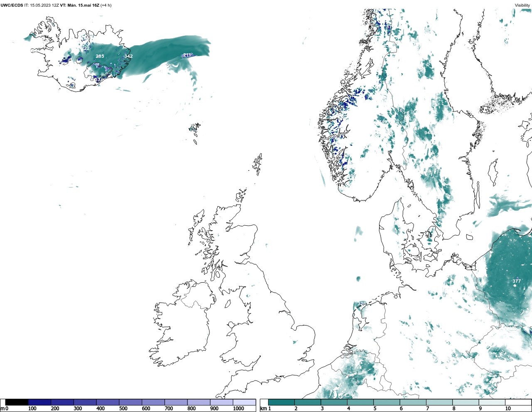Click the 'VT: Mán. 15.maí 16Z' valid time
532x412 pixels.
tap(80, 5)
